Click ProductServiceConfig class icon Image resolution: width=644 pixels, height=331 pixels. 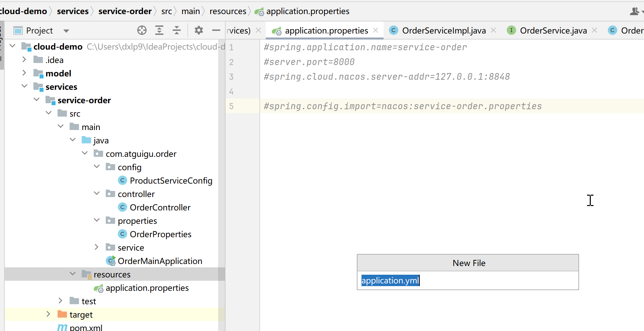[x=123, y=181]
